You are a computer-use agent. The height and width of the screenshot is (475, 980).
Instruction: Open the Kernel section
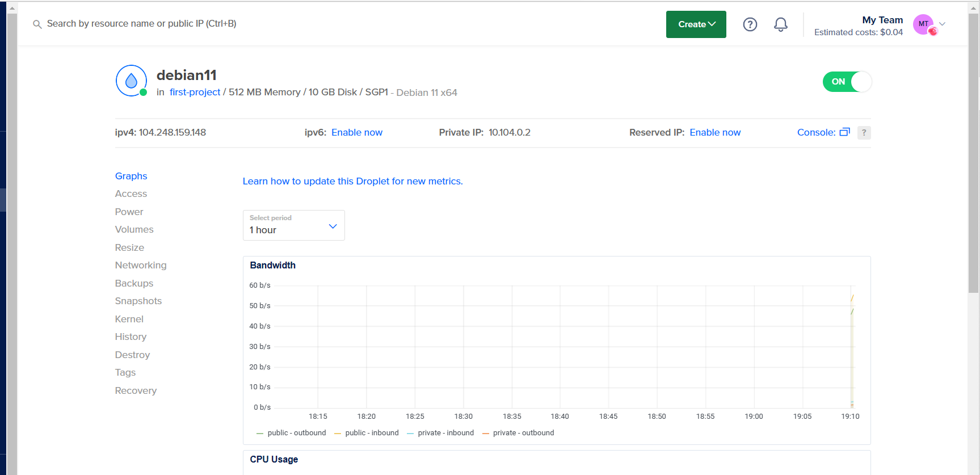[129, 319]
